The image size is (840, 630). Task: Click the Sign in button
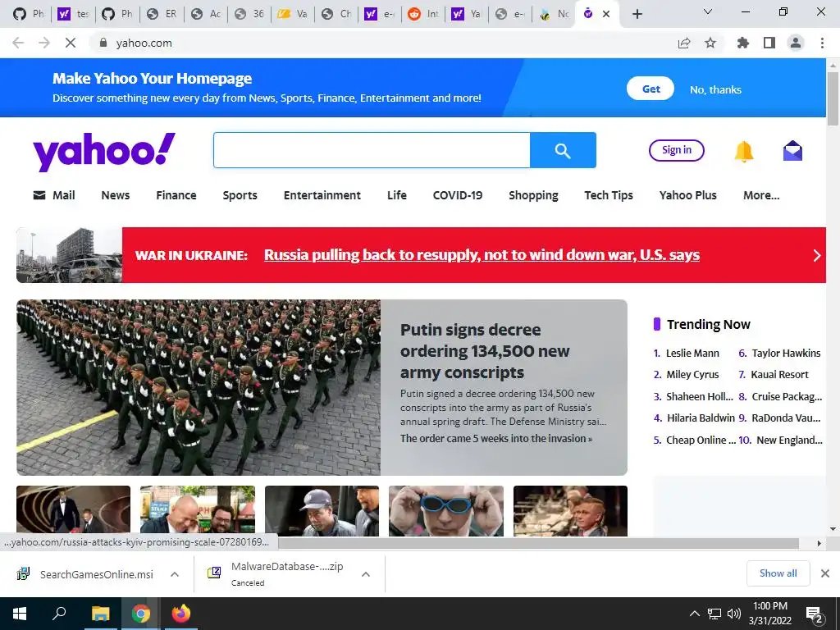677,150
